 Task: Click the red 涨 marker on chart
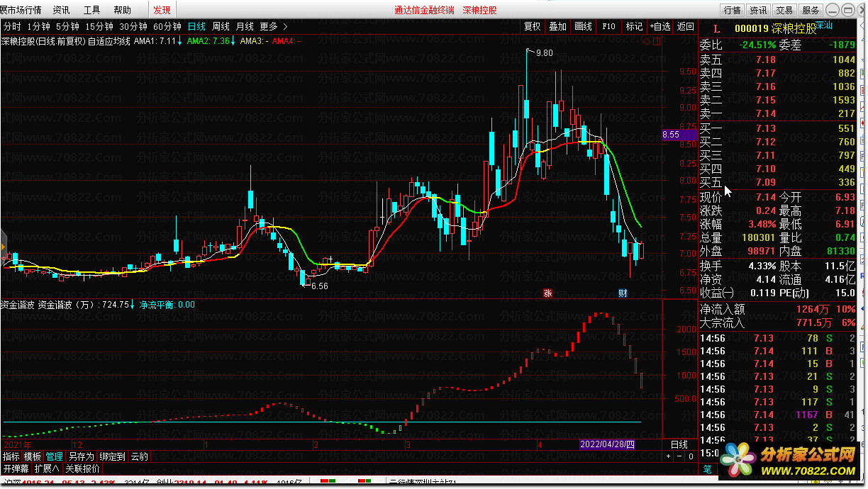coord(547,293)
